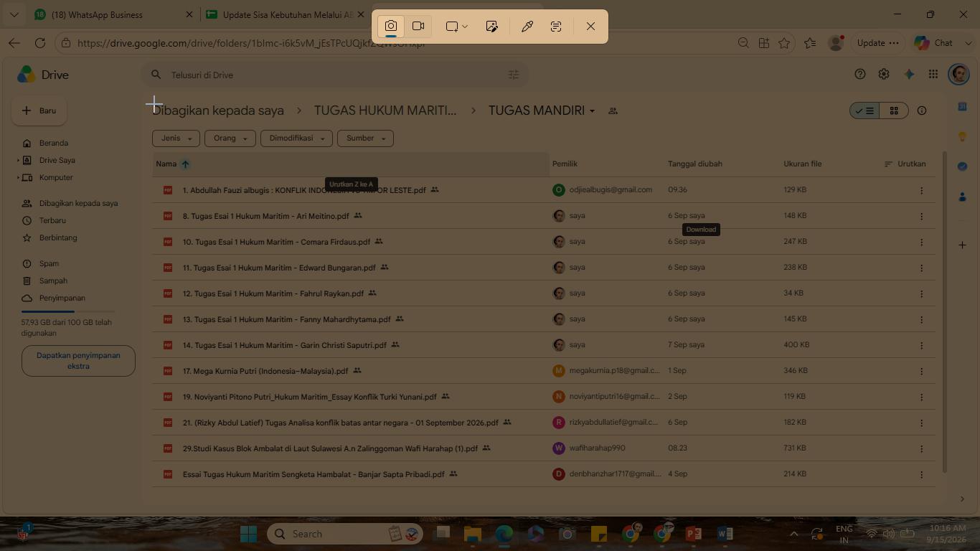
Task: Open the Dimodifikasi filter dropdown
Action: click(x=296, y=138)
